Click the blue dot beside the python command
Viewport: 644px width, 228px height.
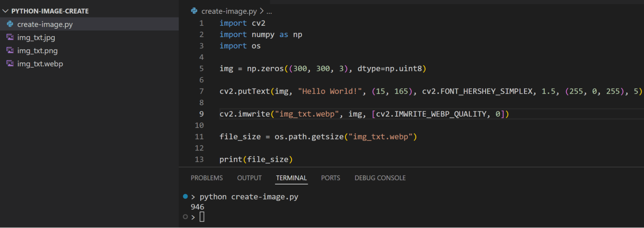185,196
